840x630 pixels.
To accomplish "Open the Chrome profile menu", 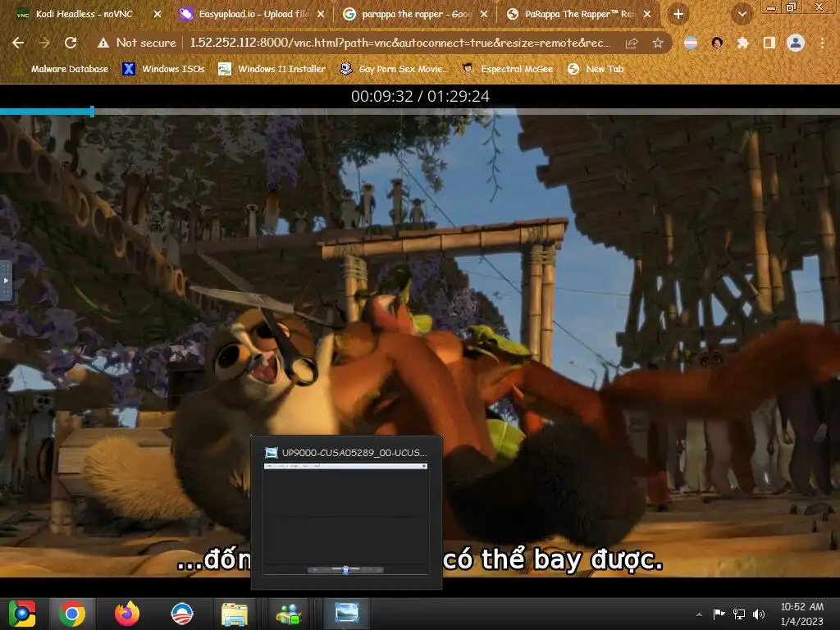I will coord(796,43).
